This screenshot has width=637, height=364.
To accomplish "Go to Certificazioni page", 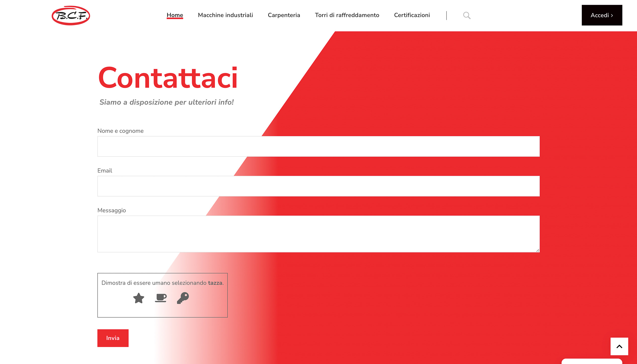I will pos(412,15).
